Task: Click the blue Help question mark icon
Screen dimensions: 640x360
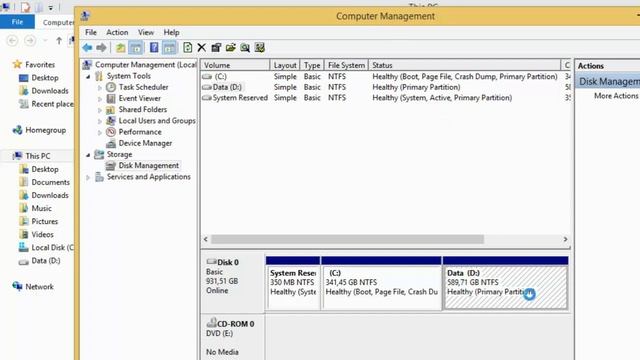Action: 154,48
